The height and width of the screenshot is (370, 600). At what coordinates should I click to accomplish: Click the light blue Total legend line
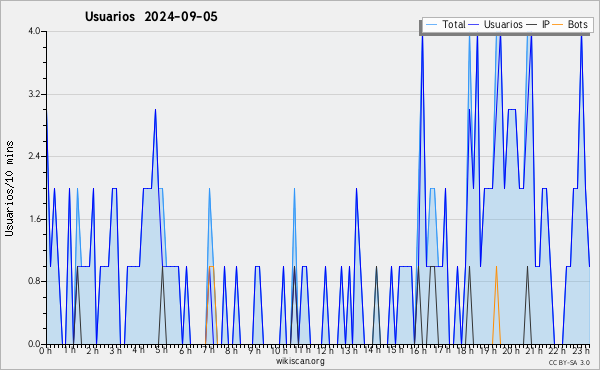[431, 25]
